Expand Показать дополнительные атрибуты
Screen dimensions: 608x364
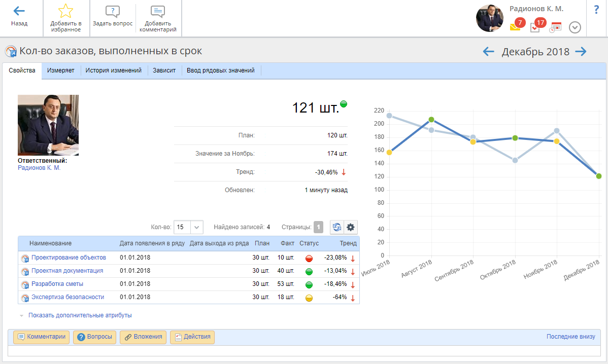pos(80,315)
